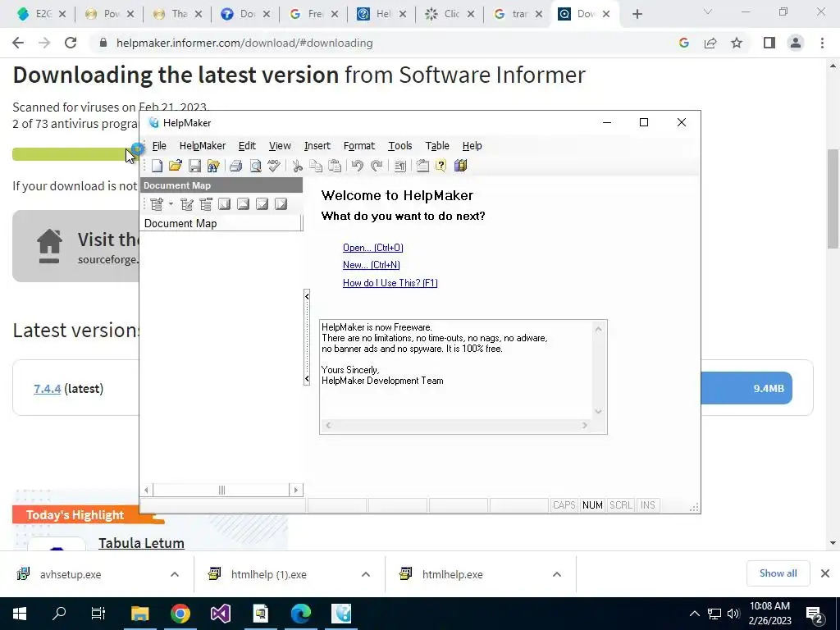Click the move down arrow button in Document Map
This screenshot has width=840, height=630.
pos(262,204)
